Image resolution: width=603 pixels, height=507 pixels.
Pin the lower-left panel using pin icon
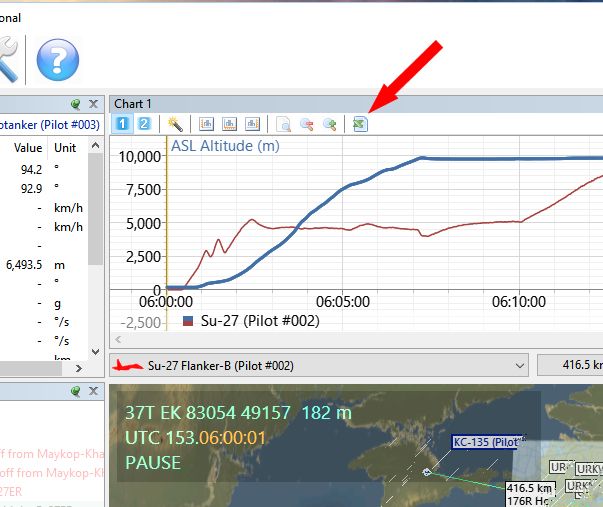[76, 391]
